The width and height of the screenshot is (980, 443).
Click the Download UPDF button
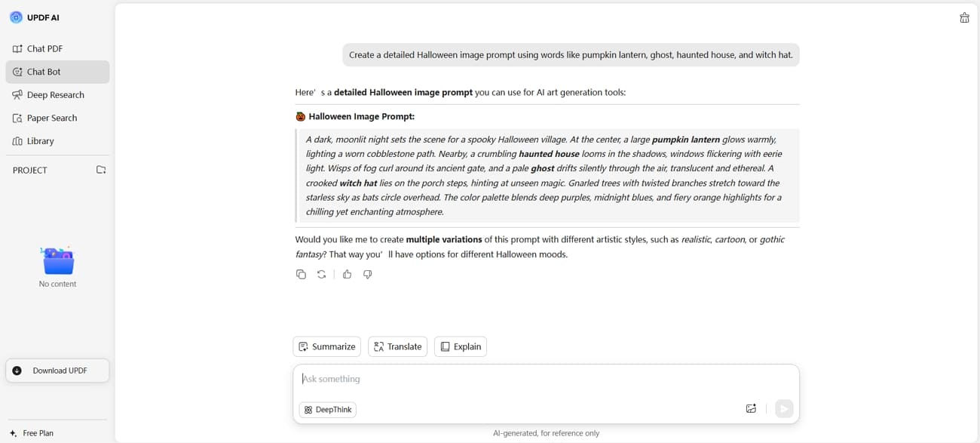point(57,371)
